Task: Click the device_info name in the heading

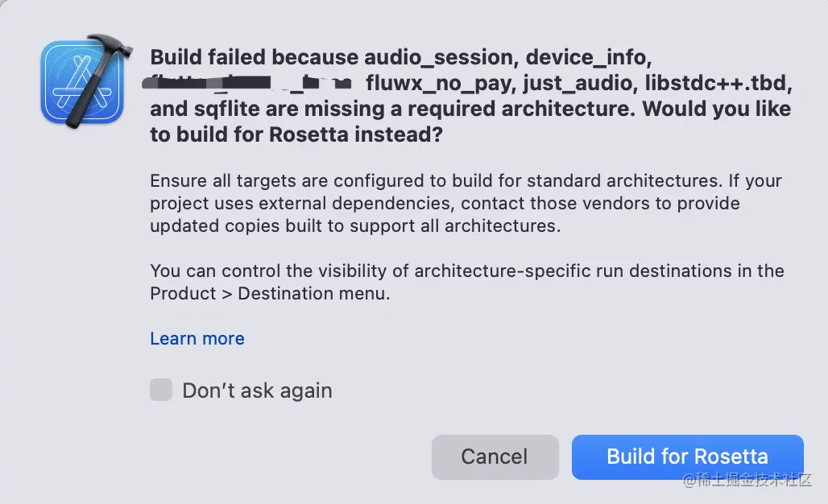Action: pos(589,58)
